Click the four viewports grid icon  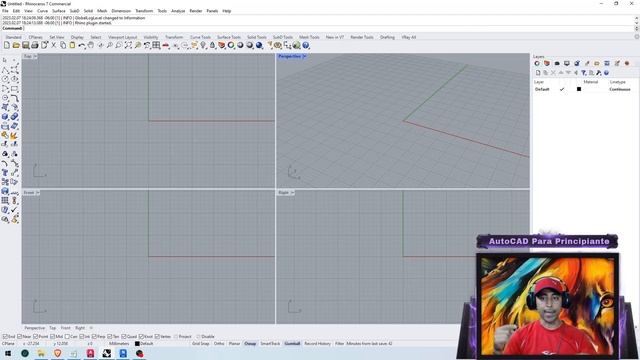156,45
